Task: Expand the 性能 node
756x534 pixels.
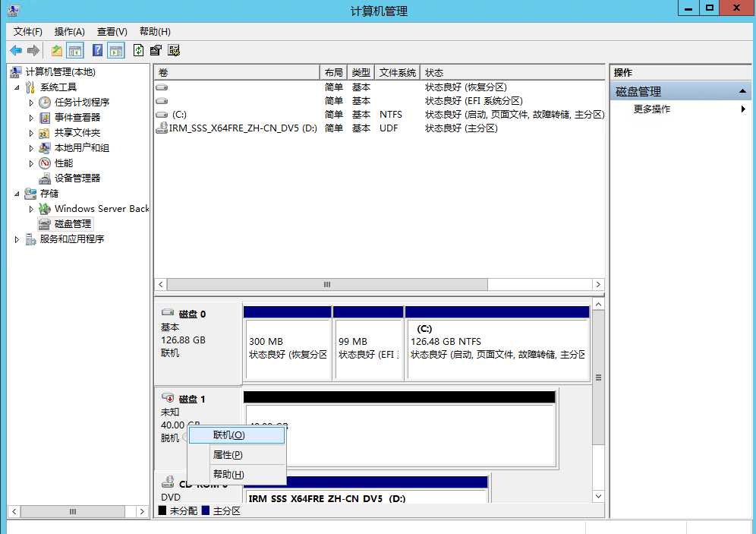Action: coord(31,163)
